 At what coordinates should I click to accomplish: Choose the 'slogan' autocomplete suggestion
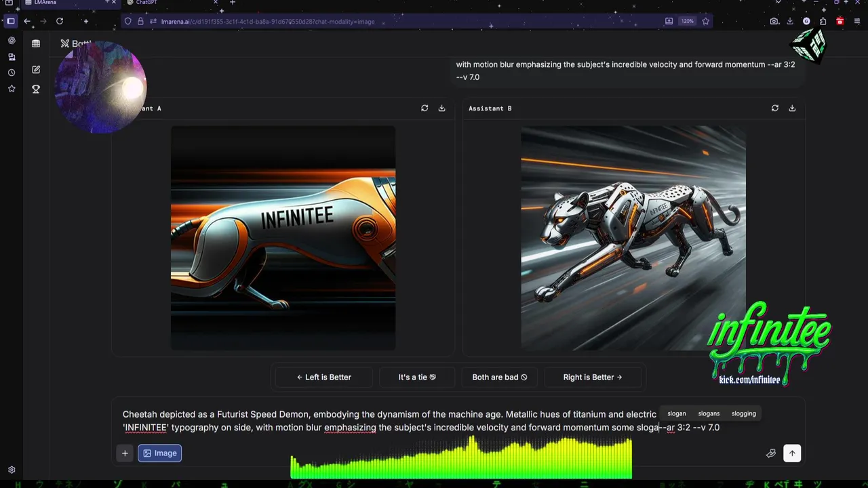[677, 413]
